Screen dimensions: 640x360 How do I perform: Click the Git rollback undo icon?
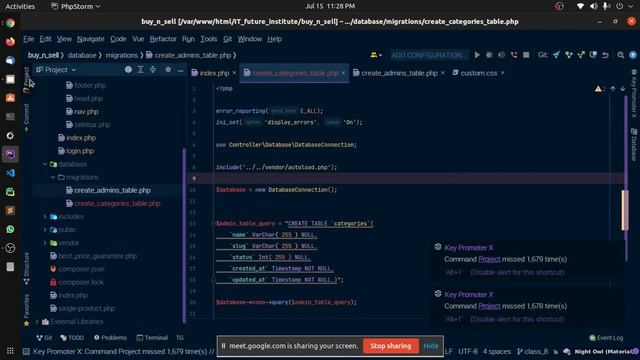point(605,55)
